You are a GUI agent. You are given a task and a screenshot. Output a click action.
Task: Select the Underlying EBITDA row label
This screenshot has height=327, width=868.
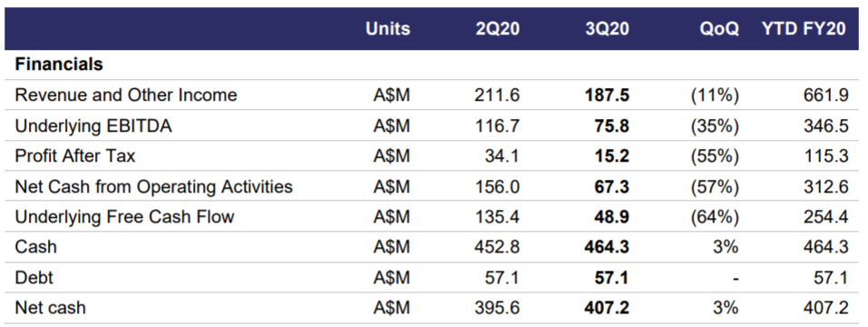click(93, 126)
